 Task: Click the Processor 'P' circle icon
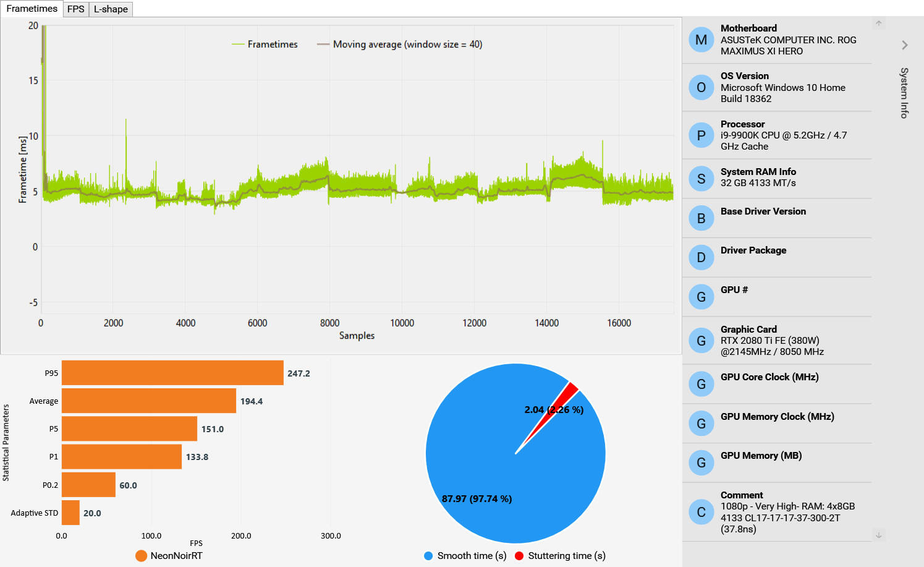pyautogui.click(x=701, y=135)
